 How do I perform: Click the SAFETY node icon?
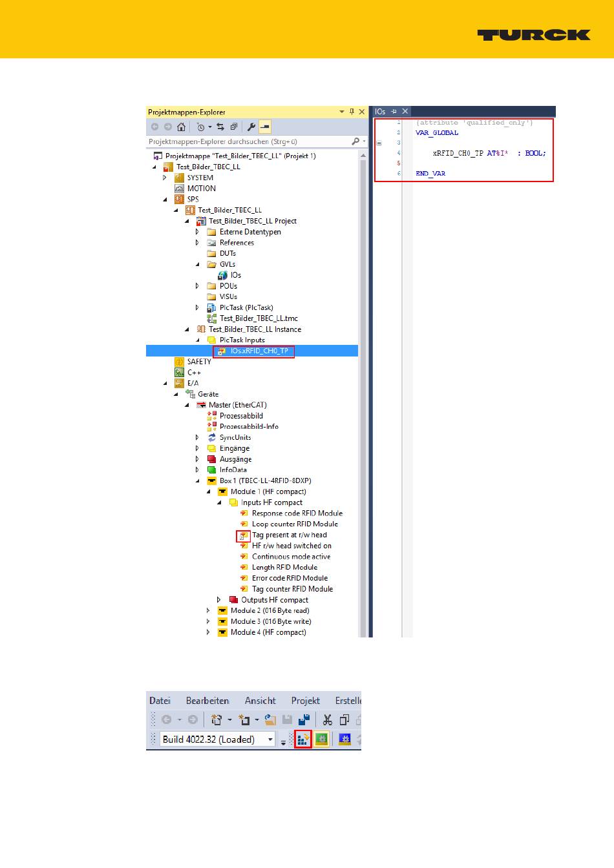click(179, 362)
